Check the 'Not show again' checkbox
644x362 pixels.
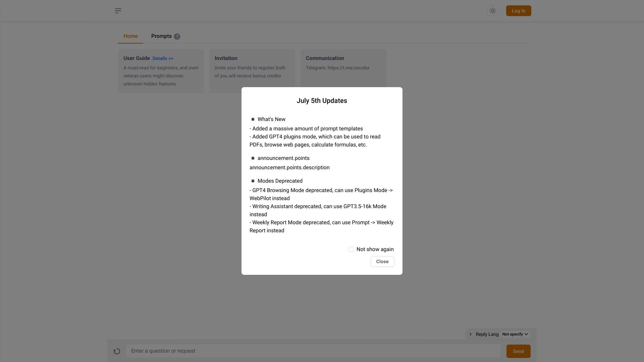pyautogui.click(x=351, y=249)
